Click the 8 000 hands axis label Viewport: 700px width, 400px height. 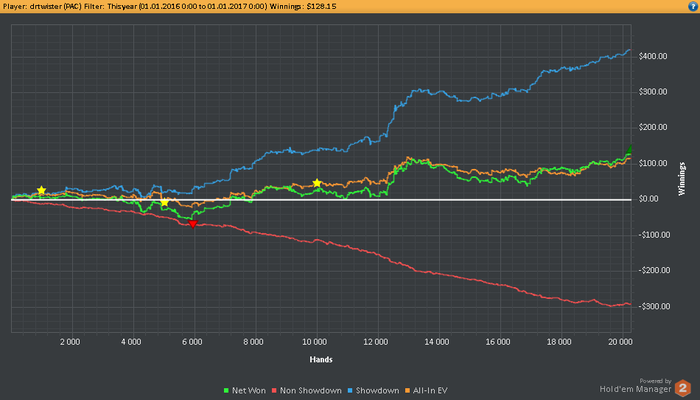click(254, 342)
